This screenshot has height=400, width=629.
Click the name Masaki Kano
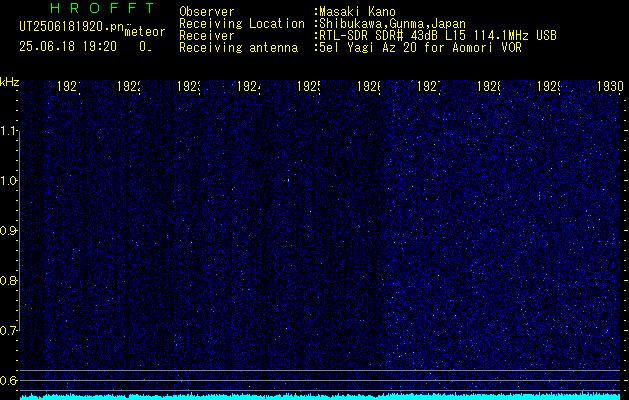click(357, 12)
